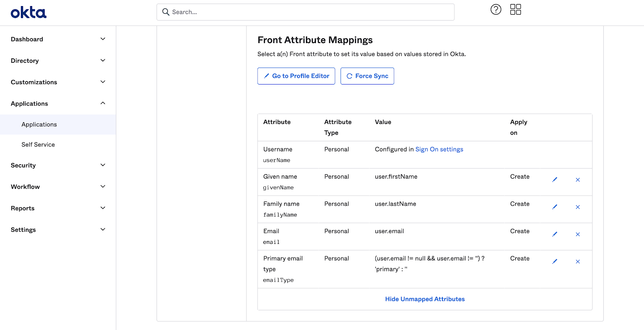Select the Applications sub-item
644x330 pixels.
pyautogui.click(x=39, y=124)
